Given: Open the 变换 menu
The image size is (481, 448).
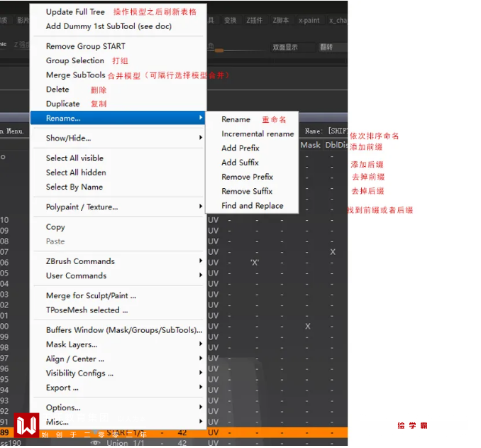Looking at the screenshot, I should 230,21.
